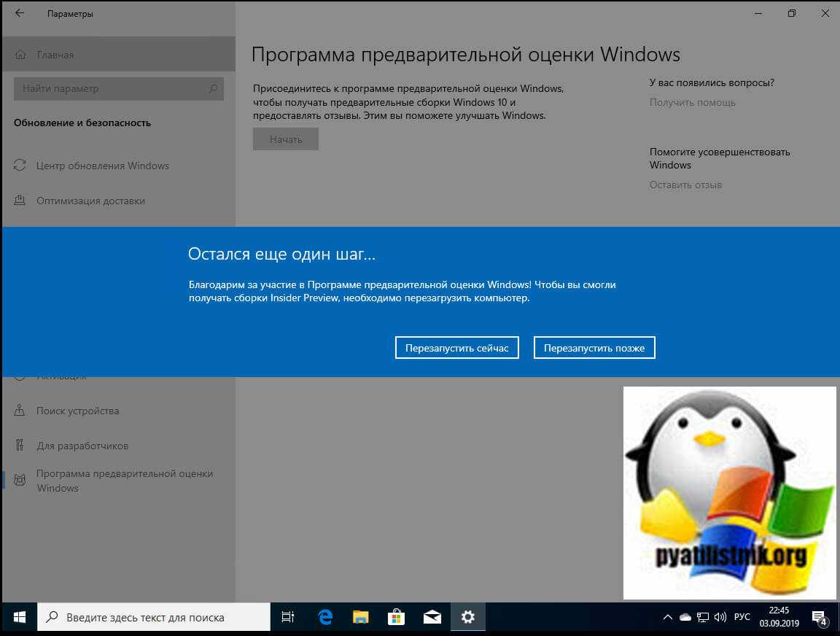The image size is (840, 636).
Task: Click the greyed Начать button
Action: click(x=286, y=139)
